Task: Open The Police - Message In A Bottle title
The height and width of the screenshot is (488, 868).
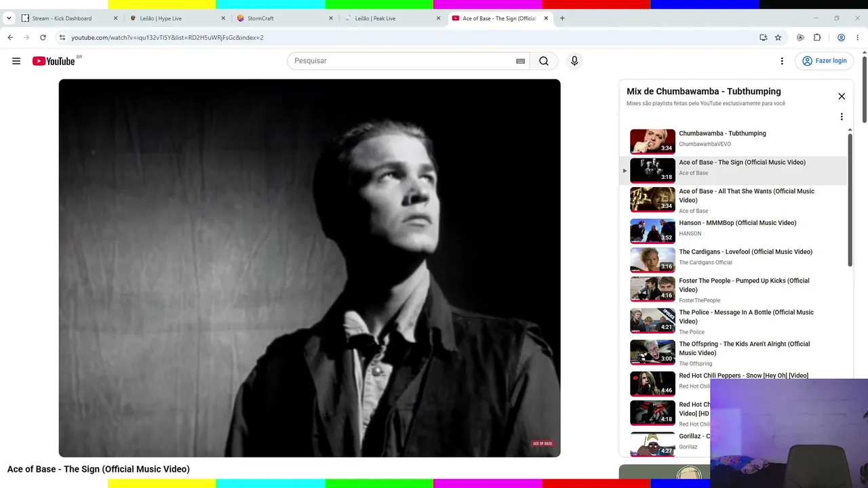Action: point(746,317)
